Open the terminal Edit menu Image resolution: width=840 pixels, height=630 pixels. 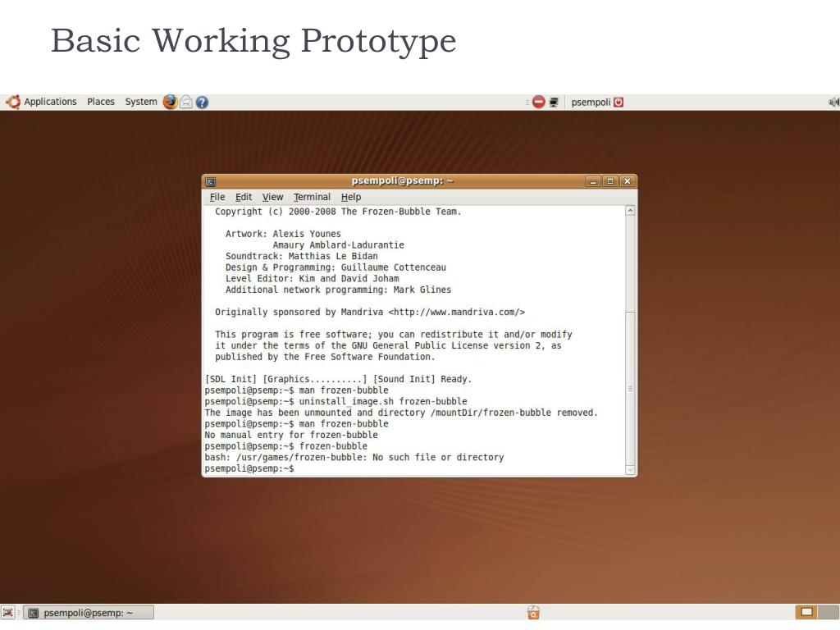(243, 197)
